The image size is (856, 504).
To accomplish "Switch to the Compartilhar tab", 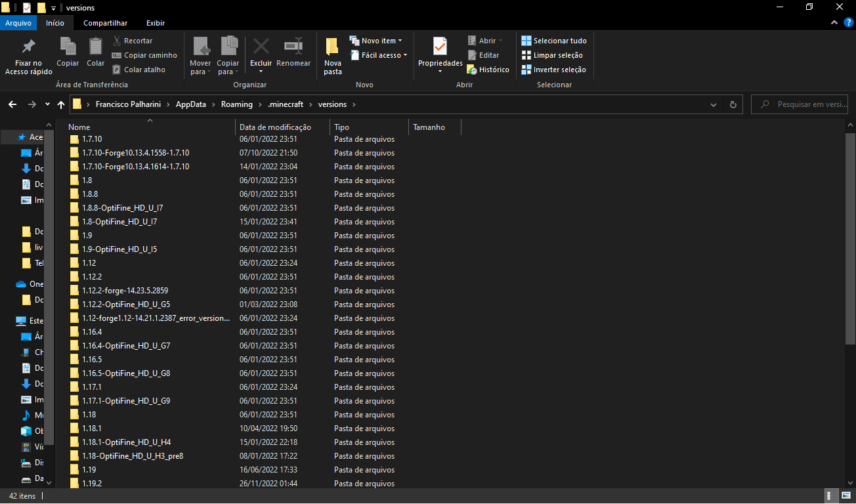I will (x=106, y=23).
